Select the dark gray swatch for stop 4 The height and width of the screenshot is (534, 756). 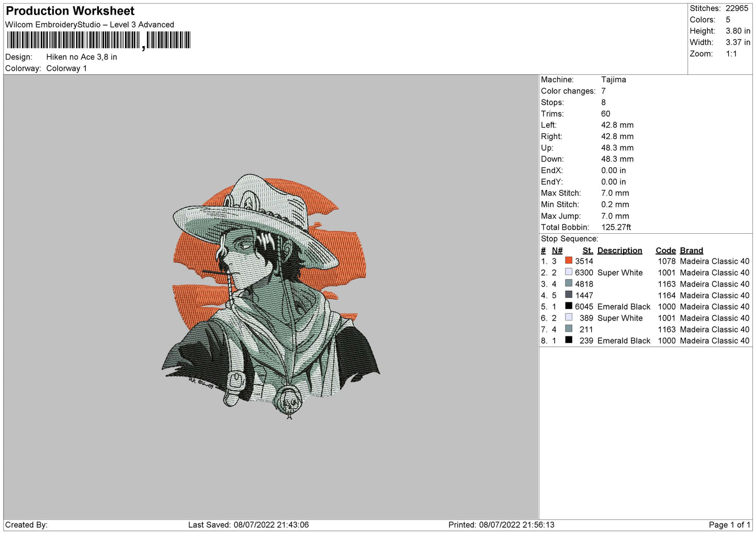pos(568,295)
